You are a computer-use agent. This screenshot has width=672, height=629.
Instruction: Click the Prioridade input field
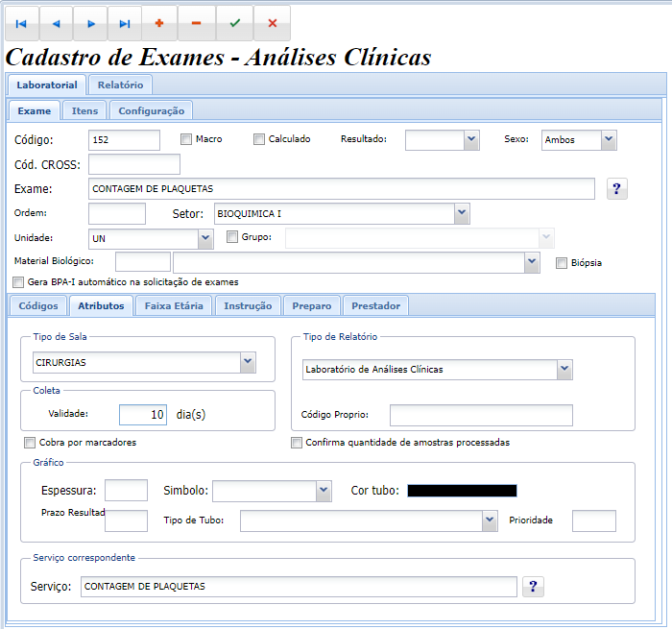click(594, 520)
